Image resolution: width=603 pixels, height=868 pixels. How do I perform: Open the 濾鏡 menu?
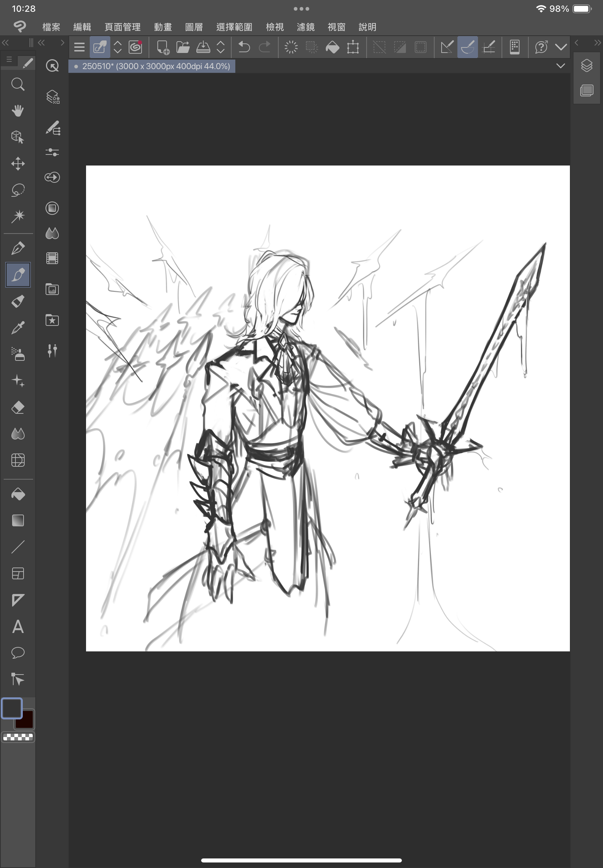pos(306,27)
